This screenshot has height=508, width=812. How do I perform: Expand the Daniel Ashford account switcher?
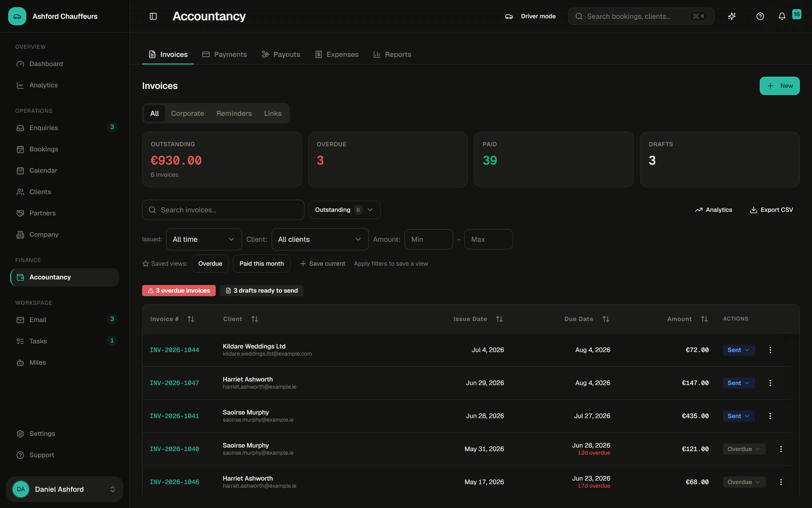tap(64, 489)
